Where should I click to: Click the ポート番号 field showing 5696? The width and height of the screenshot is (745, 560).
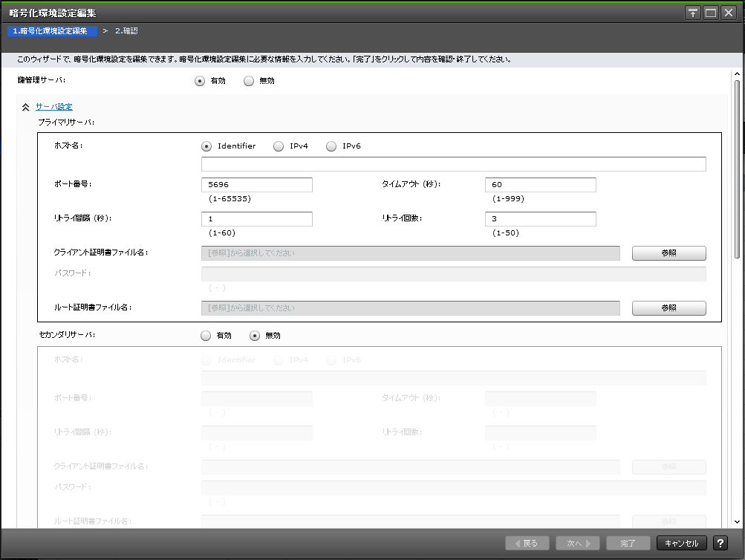(256, 185)
